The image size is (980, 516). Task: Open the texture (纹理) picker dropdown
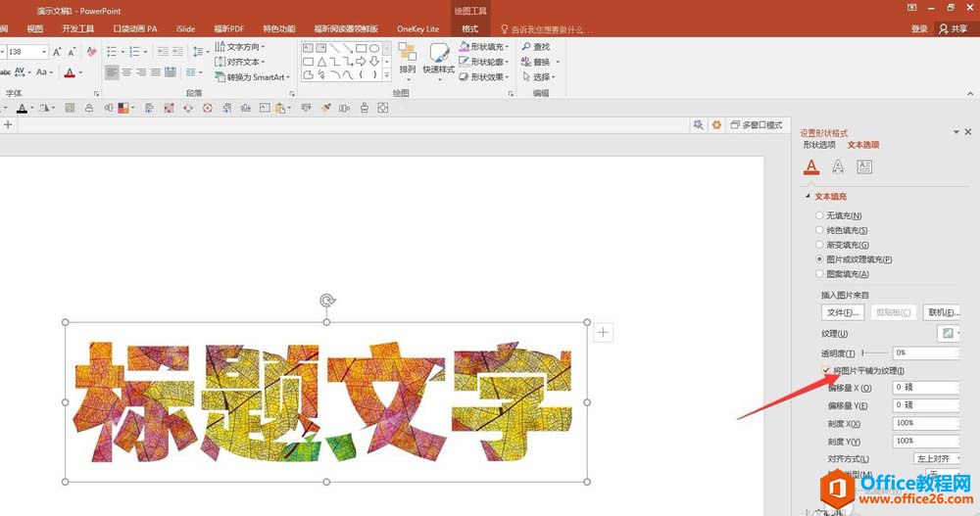(x=951, y=333)
